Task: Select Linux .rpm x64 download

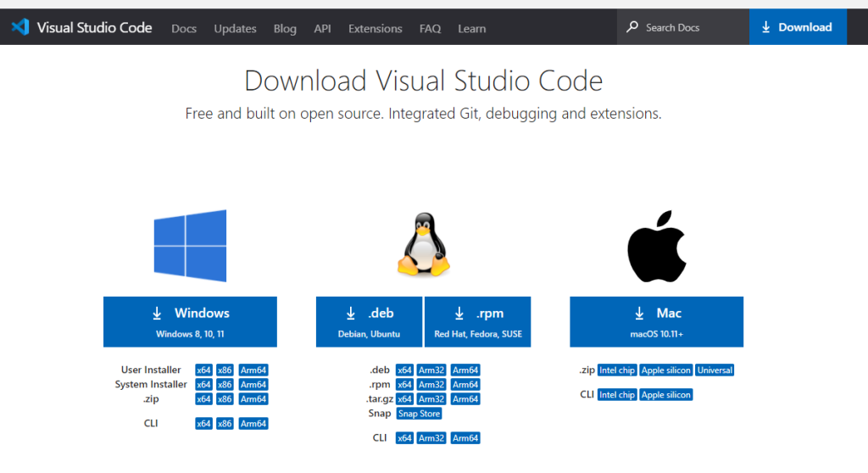Action: (404, 384)
